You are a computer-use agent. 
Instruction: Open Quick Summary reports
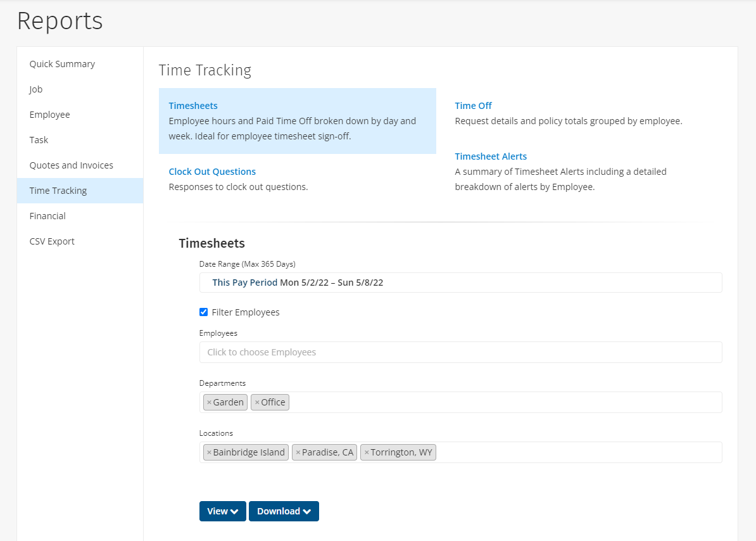pos(62,63)
